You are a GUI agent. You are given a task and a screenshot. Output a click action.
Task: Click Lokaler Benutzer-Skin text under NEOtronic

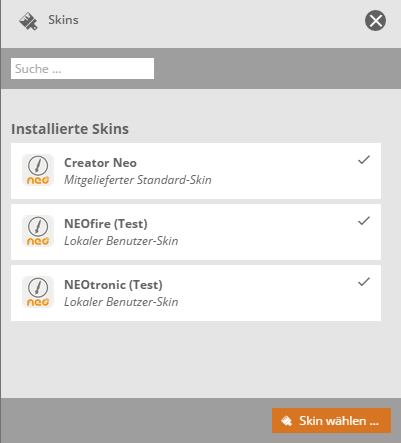[121, 302]
